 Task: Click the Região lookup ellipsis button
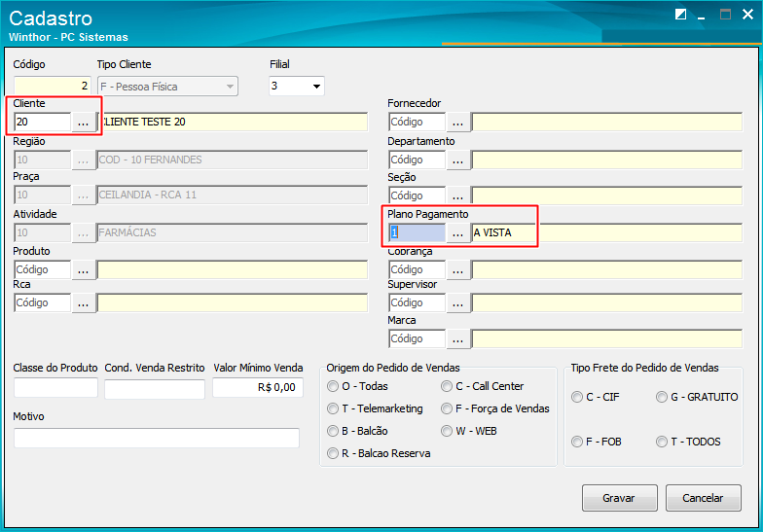pyautogui.click(x=84, y=160)
